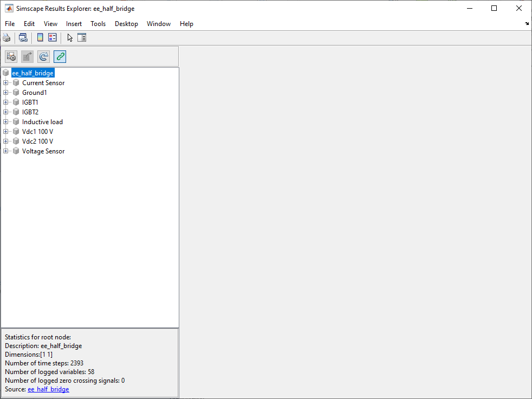Viewport: 532px width, 399px height.
Task: Select the IGBT2 tree item
Action: [x=30, y=112]
